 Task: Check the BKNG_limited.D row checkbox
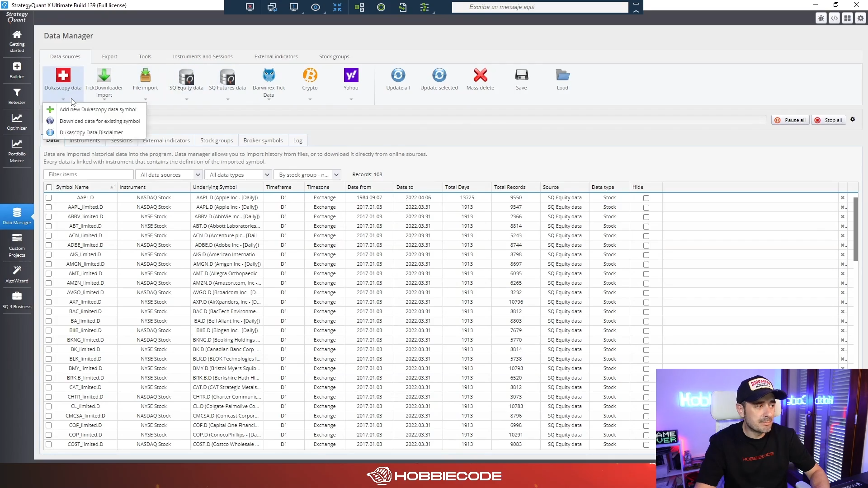click(x=49, y=340)
